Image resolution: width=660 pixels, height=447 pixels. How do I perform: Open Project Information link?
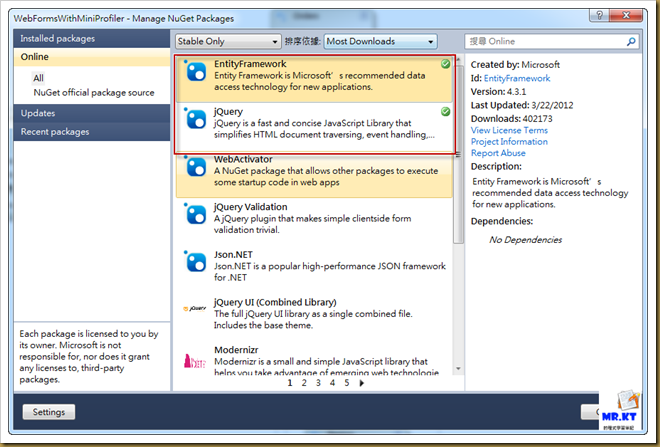click(x=509, y=142)
